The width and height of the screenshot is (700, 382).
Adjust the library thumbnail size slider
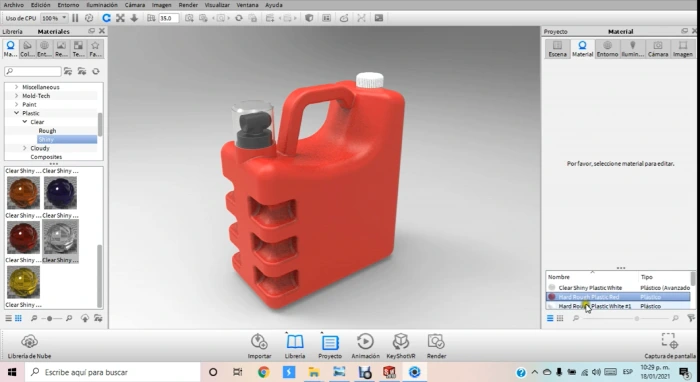tap(49, 318)
